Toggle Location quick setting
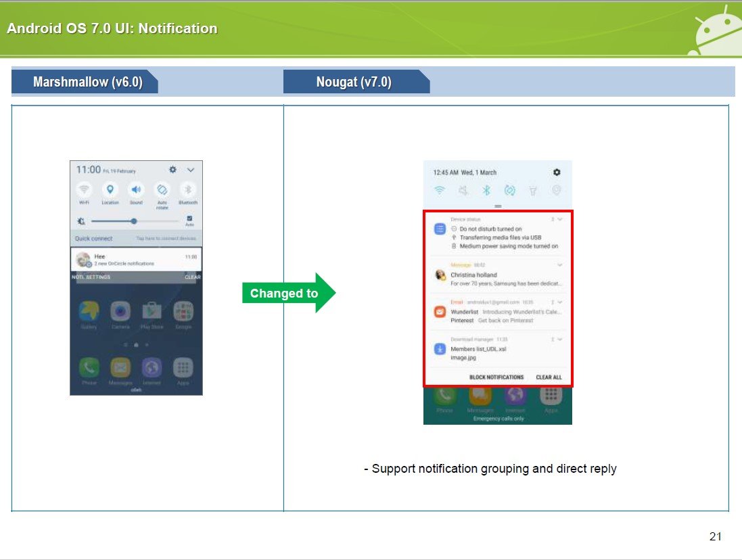 pos(110,189)
